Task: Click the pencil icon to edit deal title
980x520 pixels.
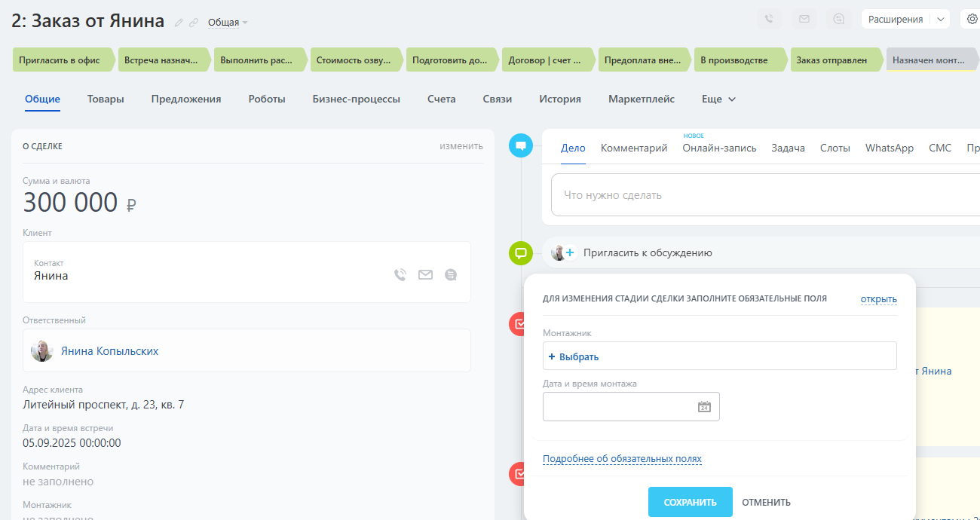Action: [179, 23]
